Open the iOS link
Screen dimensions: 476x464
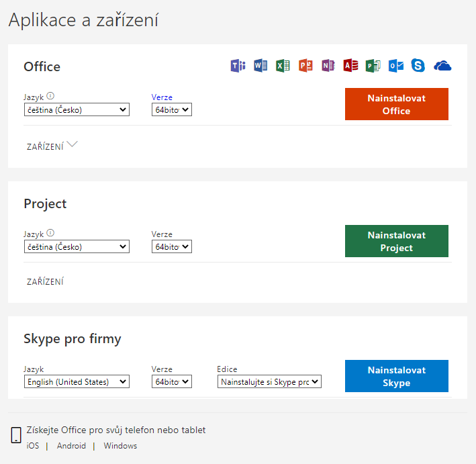(33, 446)
